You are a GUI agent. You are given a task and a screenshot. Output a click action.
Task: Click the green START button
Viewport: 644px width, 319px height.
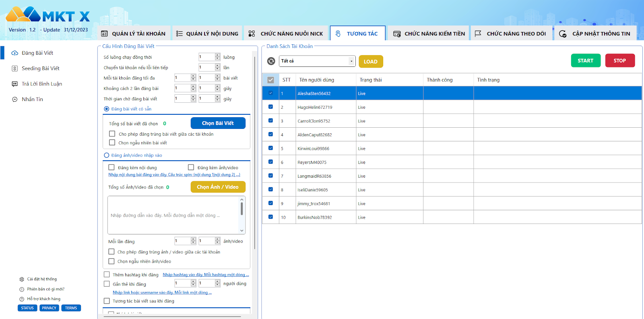[x=586, y=60]
